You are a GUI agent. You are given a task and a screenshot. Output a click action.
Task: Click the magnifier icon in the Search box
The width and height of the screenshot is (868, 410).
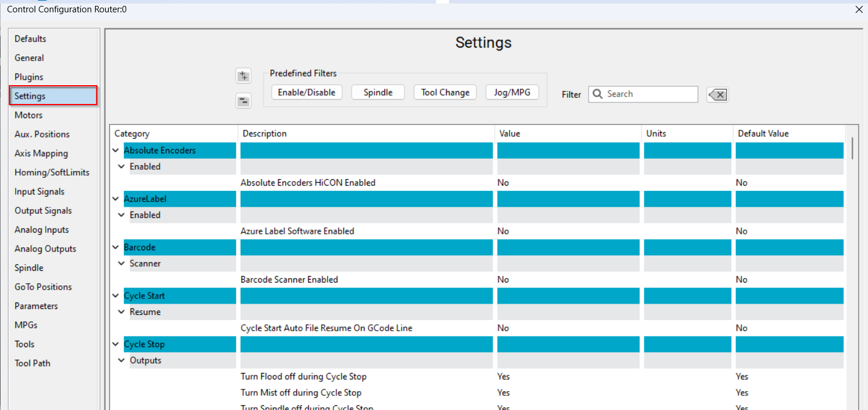pos(598,94)
